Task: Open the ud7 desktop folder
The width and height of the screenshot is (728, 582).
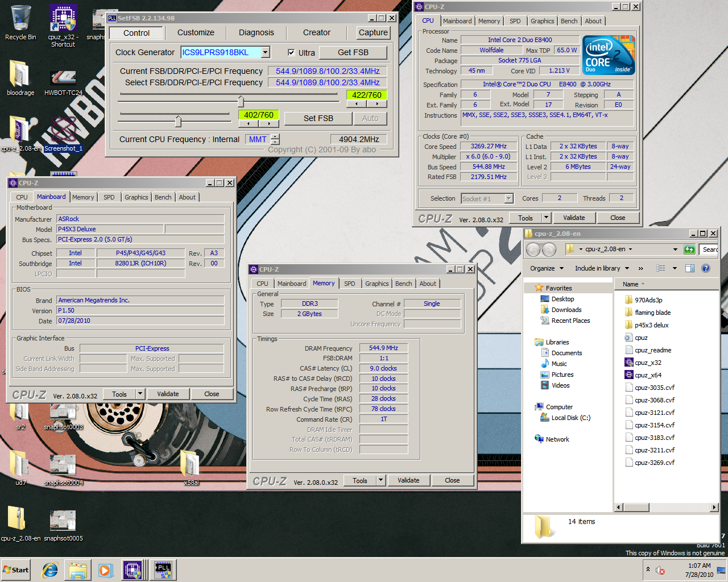Action: 20,468
